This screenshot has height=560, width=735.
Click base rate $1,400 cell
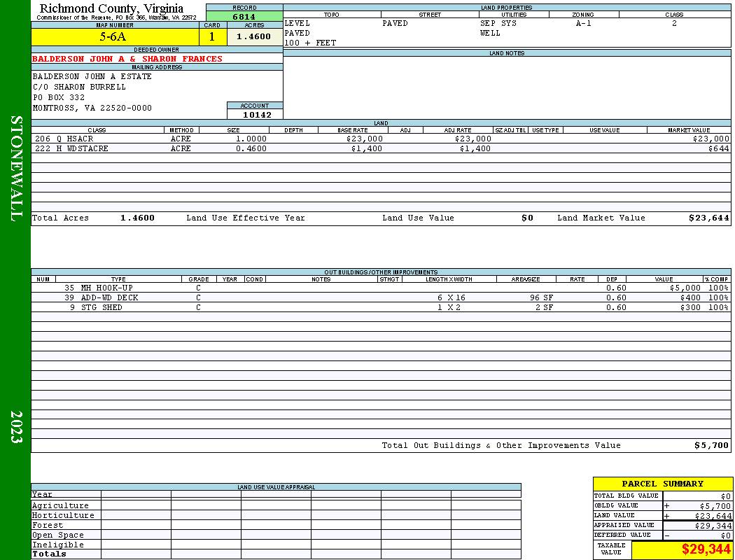click(x=367, y=148)
